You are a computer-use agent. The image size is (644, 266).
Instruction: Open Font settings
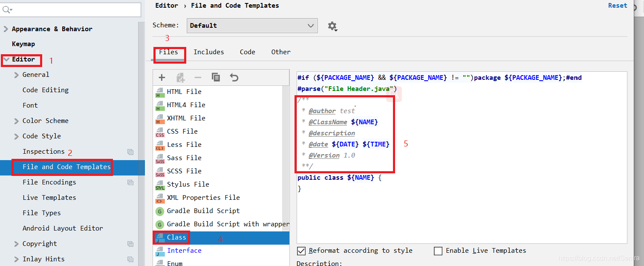pyautogui.click(x=30, y=105)
